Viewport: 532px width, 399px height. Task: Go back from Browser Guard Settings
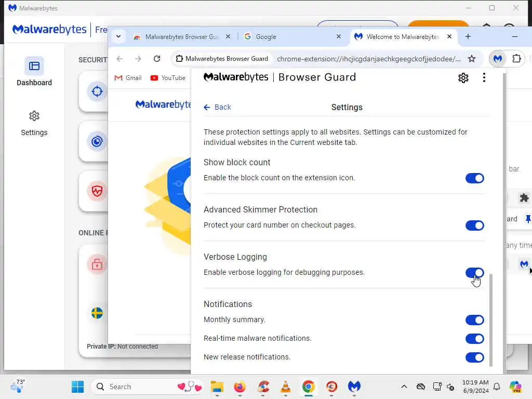(218, 107)
